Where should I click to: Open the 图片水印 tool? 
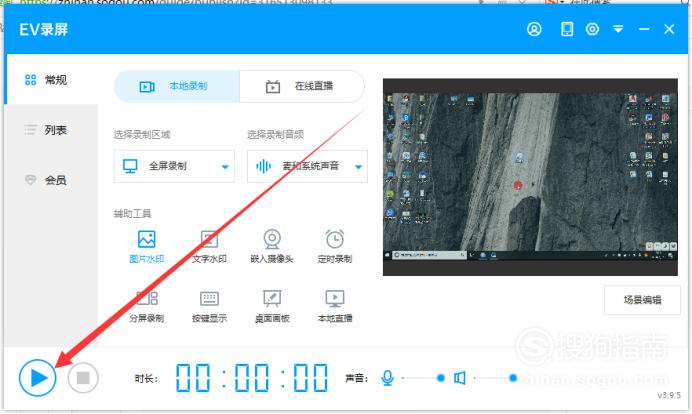[147, 247]
